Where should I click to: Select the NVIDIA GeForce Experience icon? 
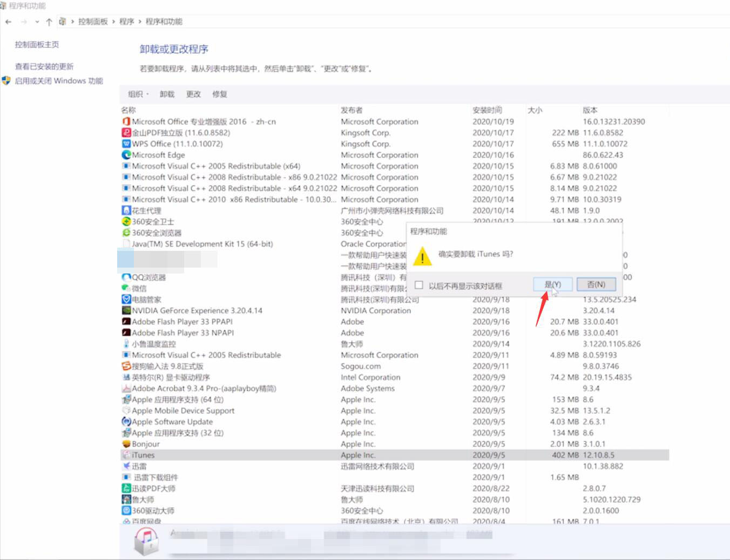(x=126, y=310)
